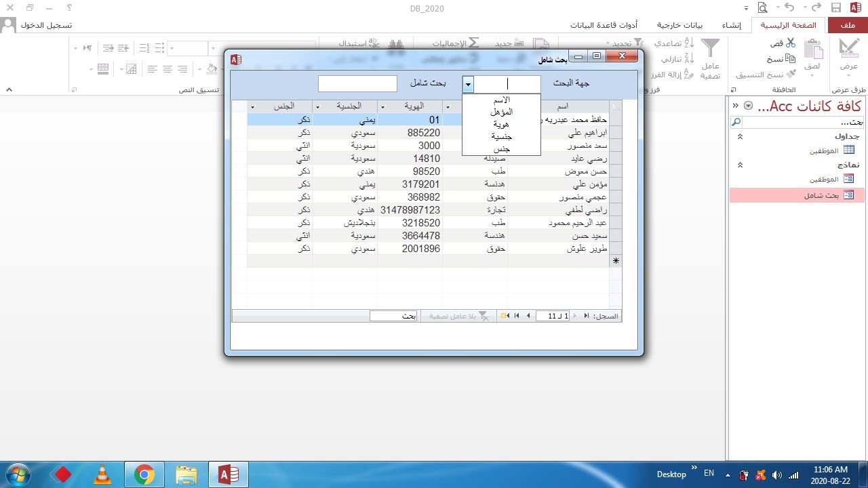This screenshot has height=488, width=868.
Task: Click the navigation pane search box
Action: [803, 122]
